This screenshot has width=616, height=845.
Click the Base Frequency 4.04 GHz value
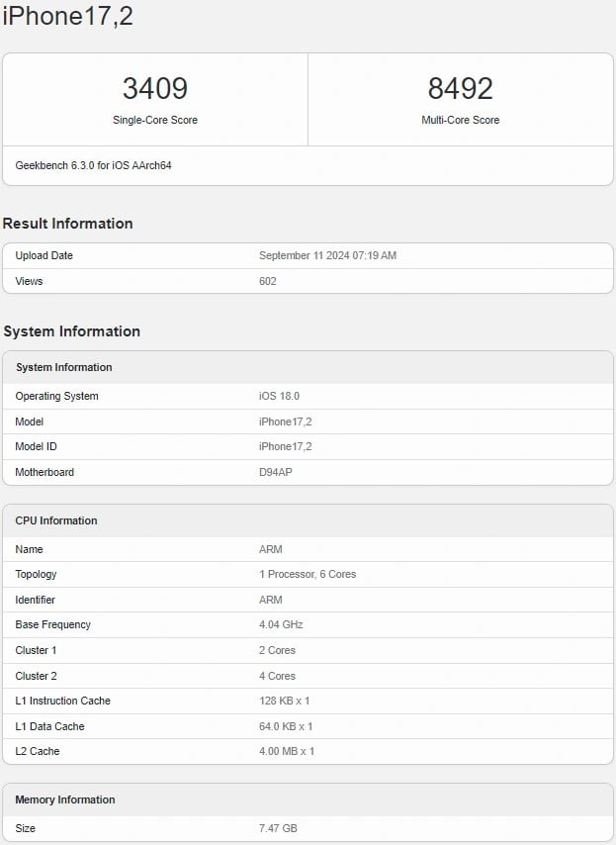coord(278,624)
